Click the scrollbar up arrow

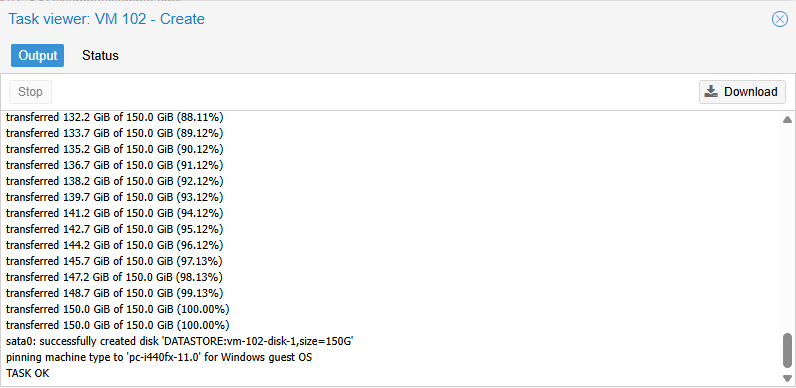tap(787, 120)
